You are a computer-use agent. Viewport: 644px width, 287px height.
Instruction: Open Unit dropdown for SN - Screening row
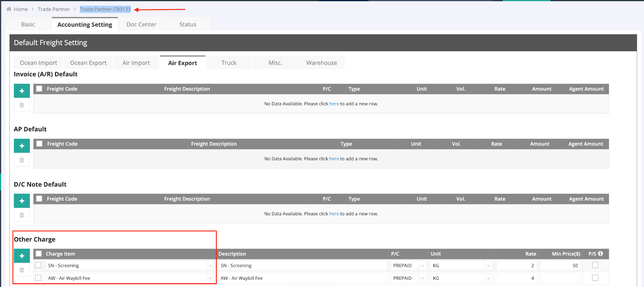point(488,266)
